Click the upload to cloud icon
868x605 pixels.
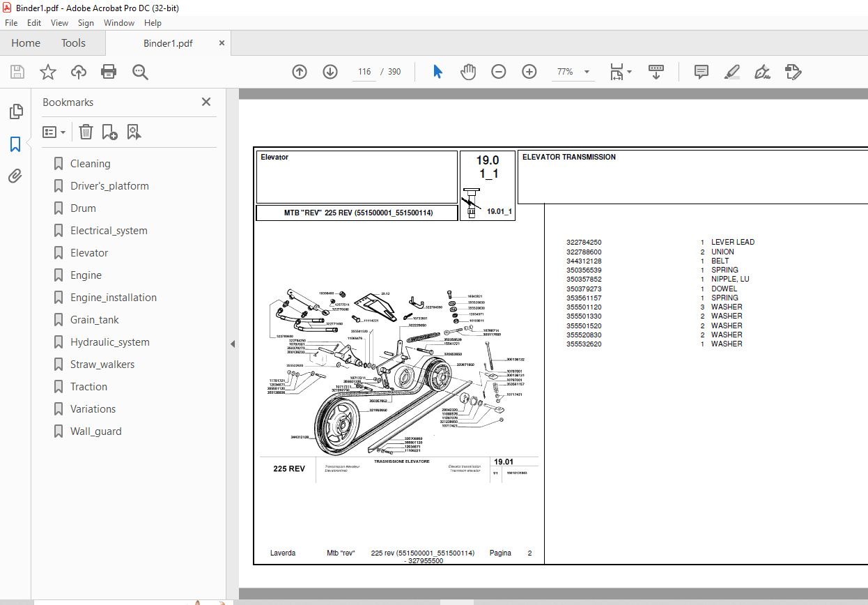pyautogui.click(x=79, y=72)
